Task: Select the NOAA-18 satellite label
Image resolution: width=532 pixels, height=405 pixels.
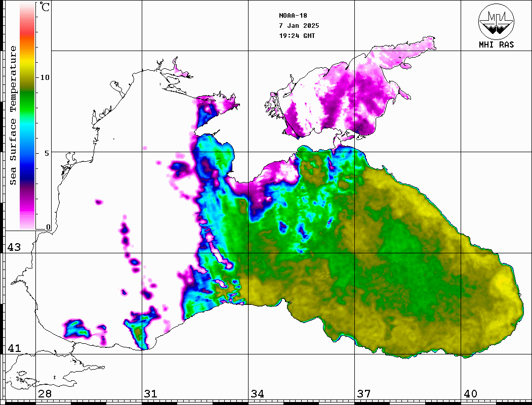Action: (293, 16)
